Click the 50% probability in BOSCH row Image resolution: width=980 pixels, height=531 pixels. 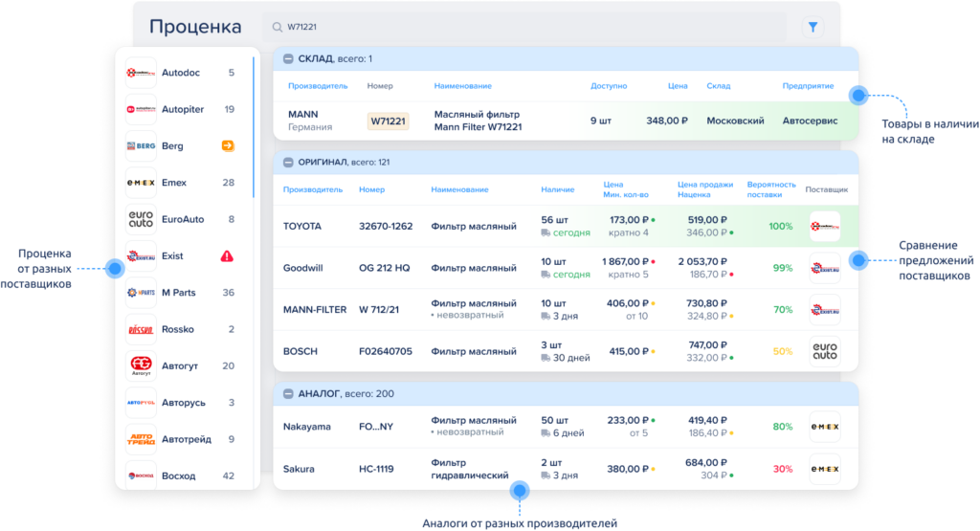tap(783, 351)
